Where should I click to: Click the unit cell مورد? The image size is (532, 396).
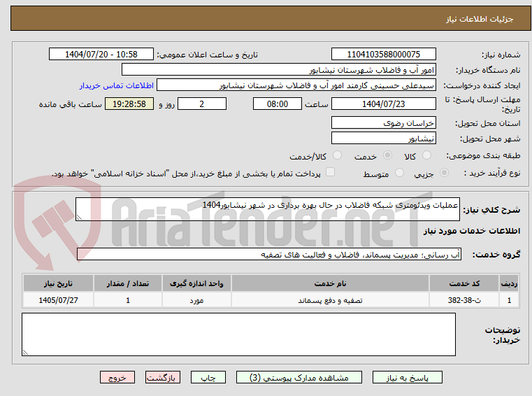click(x=196, y=300)
